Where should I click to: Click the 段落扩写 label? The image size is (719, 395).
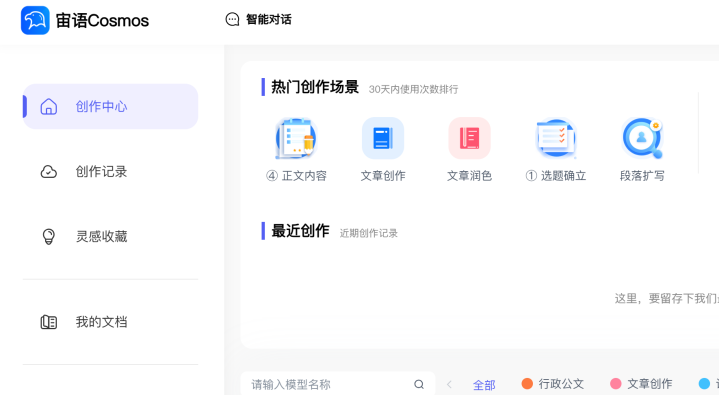point(642,176)
